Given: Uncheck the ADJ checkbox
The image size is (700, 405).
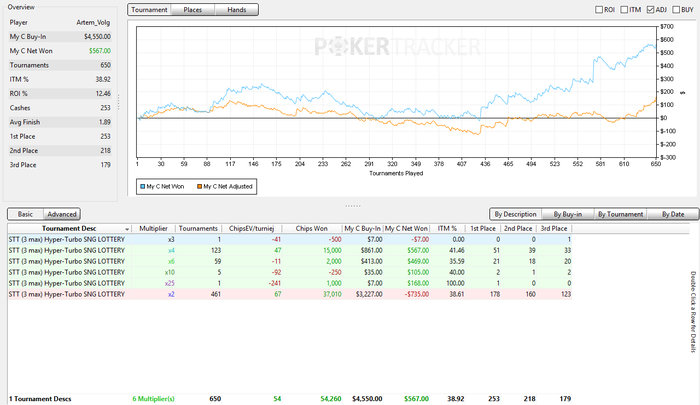Looking at the screenshot, I should (x=651, y=10).
